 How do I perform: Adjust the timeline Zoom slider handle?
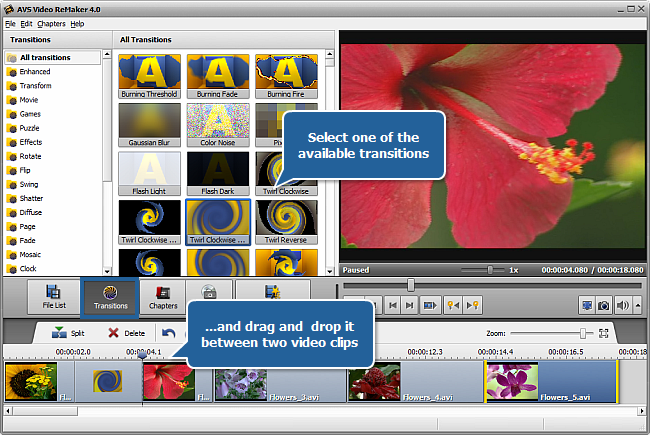click(583, 333)
